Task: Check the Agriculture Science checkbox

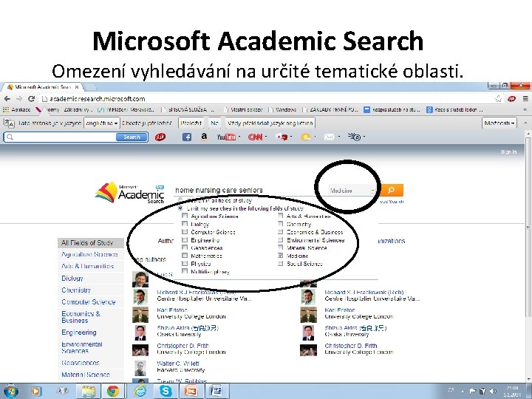Action: pos(185,216)
